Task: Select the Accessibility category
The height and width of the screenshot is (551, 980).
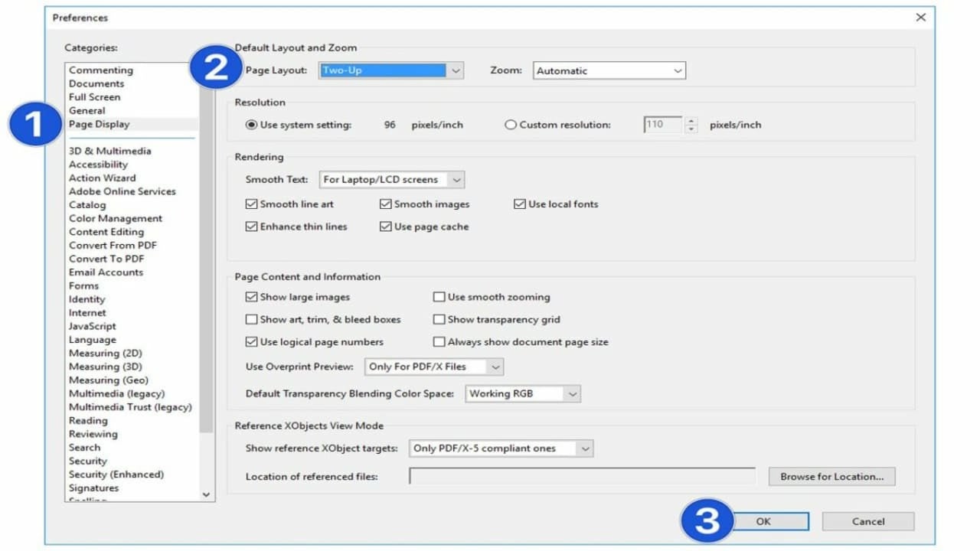Action: tap(99, 165)
